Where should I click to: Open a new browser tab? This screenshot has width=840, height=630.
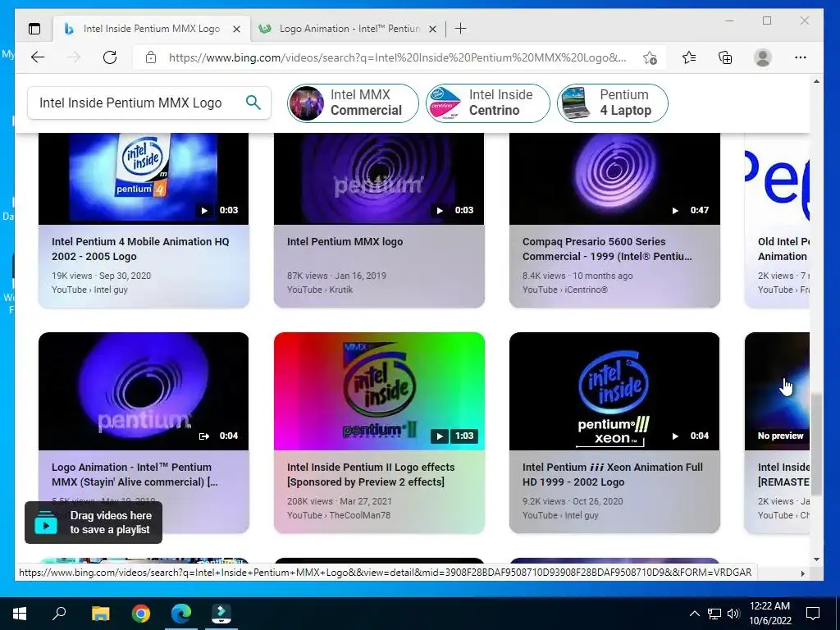(460, 29)
